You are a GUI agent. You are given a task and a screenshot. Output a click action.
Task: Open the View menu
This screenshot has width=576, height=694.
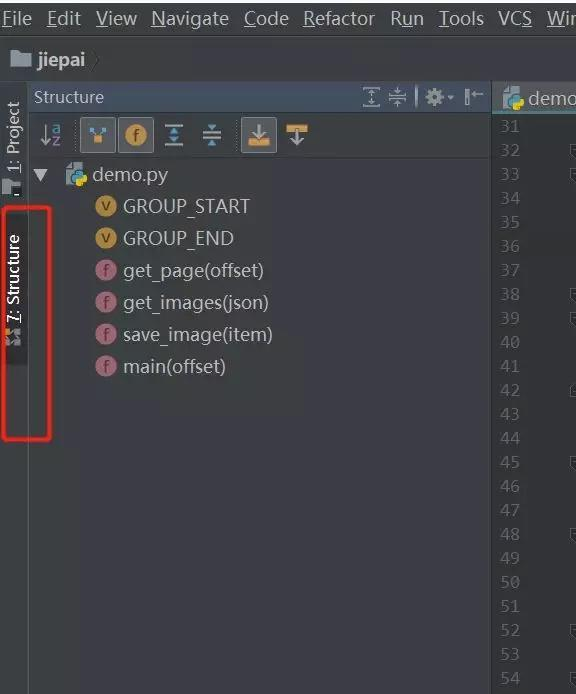[x=116, y=19]
